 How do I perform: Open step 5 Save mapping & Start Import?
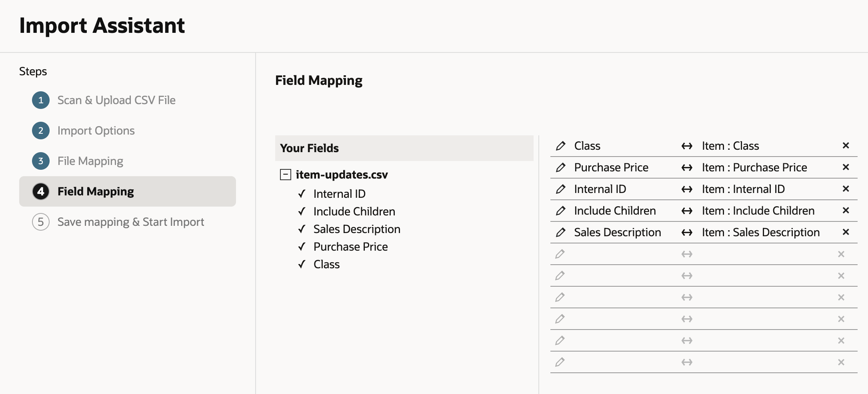(x=118, y=222)
